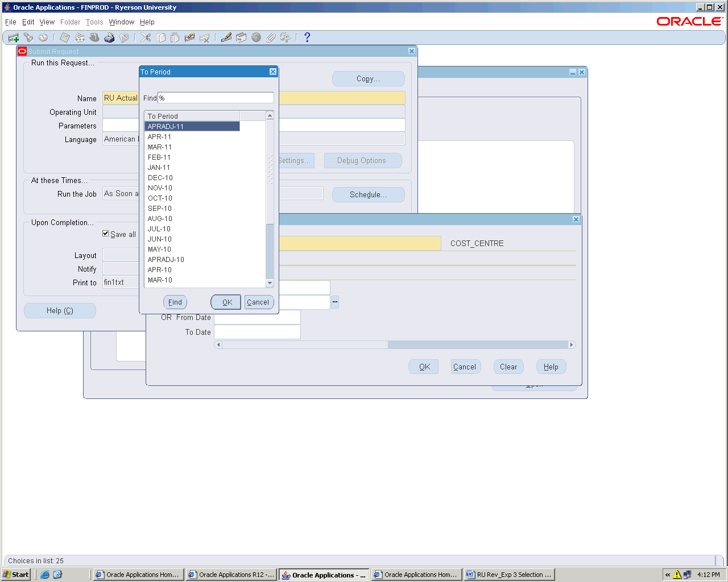Open the list of values ellipsis button

tap(335, 302)
